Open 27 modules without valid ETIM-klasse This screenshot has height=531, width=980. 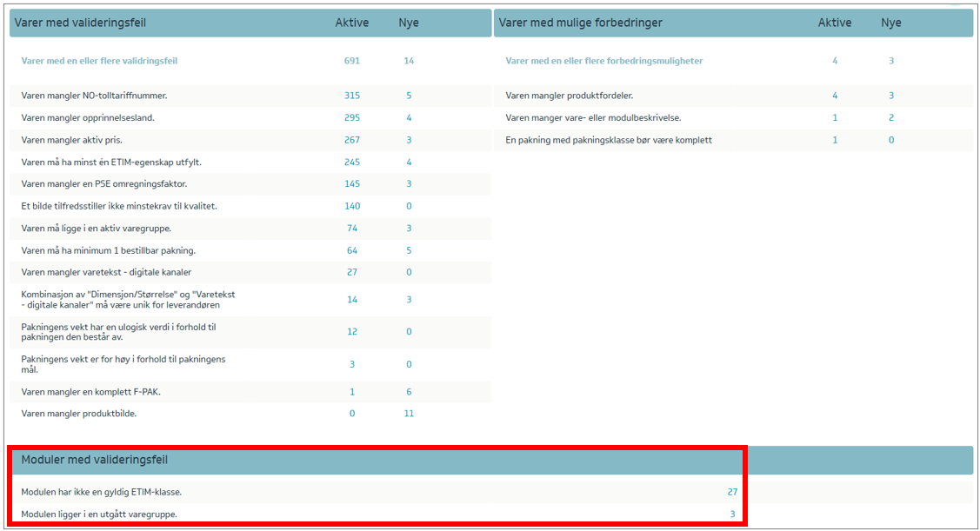(732, 492)
